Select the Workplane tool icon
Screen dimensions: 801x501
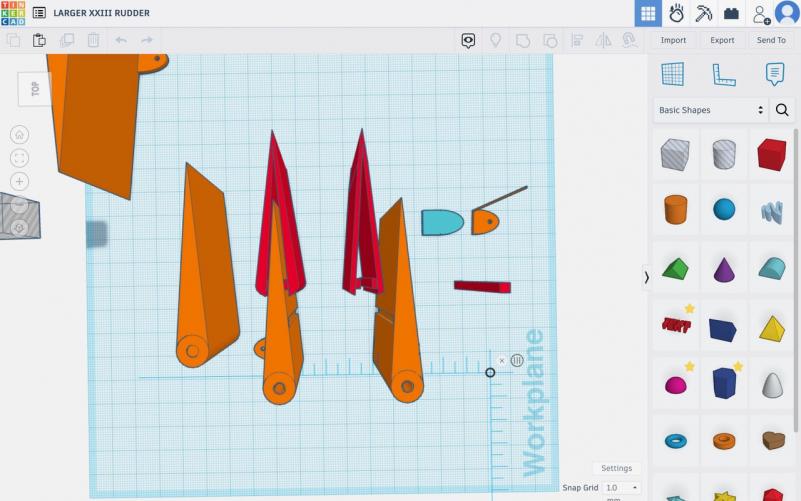672,75
